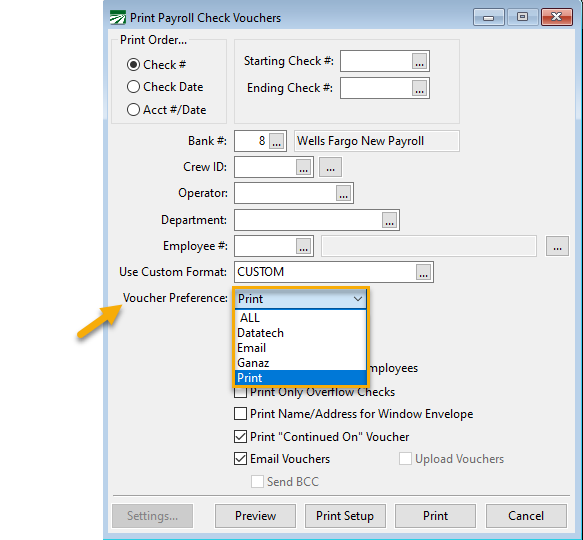
Task: Open Print Setup
Action: 345,516
